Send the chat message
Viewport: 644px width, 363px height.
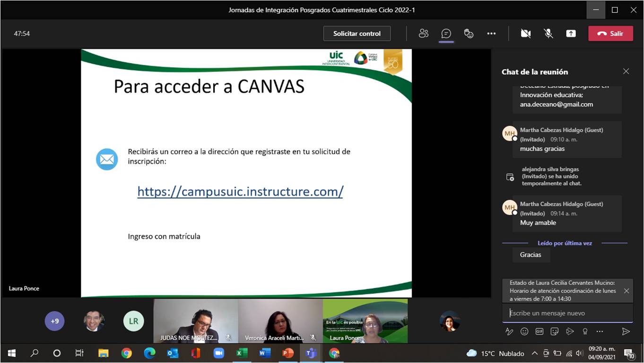pyautogui.click(x=626, y=332)
